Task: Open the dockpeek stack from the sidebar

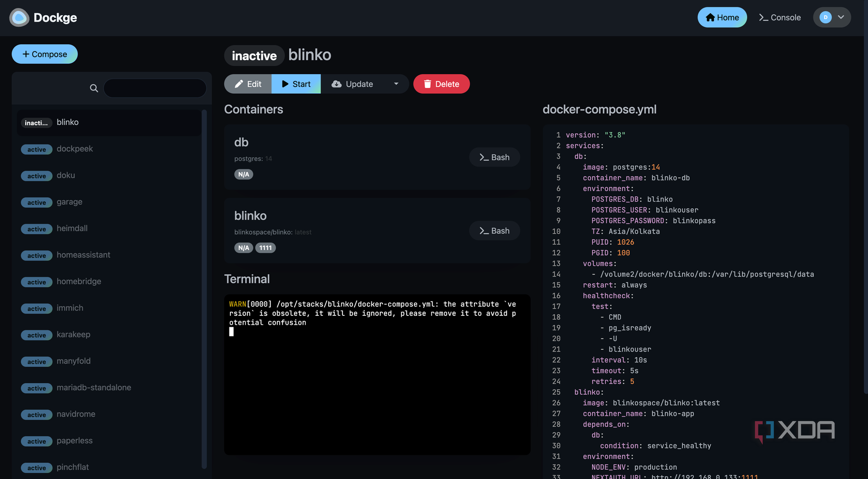Action: [74, 149]
